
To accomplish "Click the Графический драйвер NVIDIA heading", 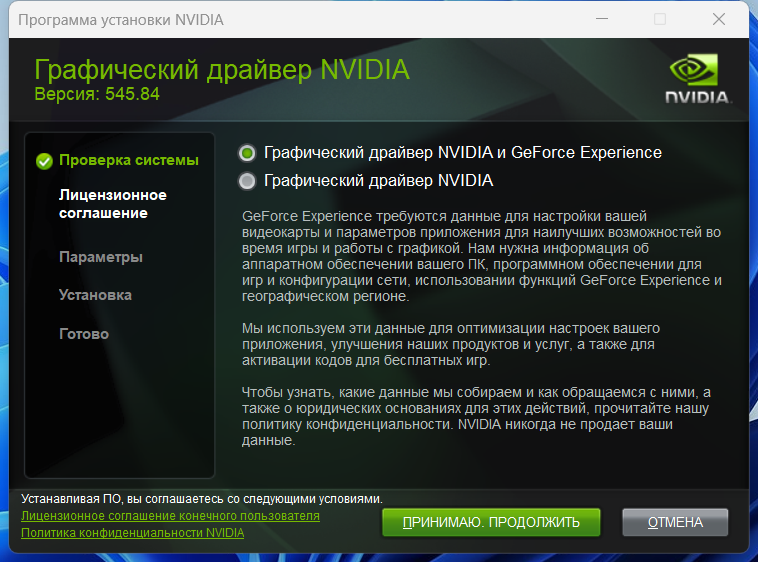I will pyautogui.click(x=222, y=69).
